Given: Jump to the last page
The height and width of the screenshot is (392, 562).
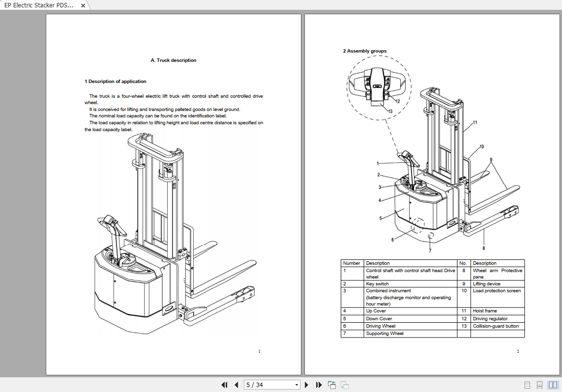Looking at the screenshot, I should point(319,385).
